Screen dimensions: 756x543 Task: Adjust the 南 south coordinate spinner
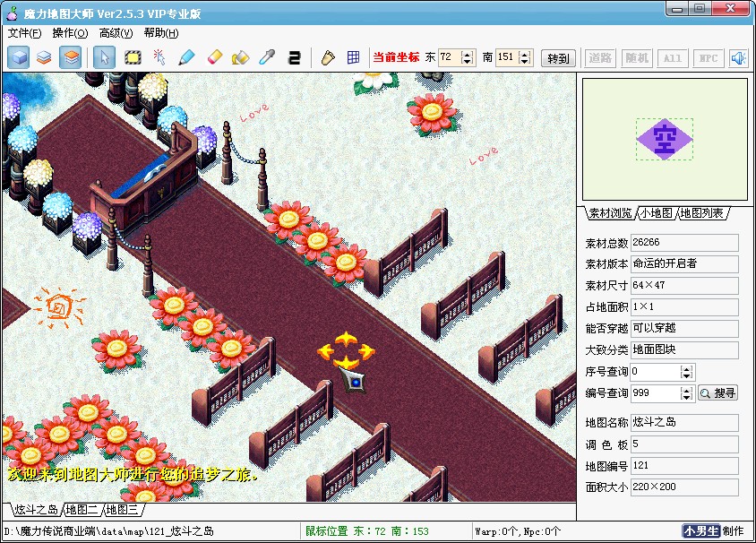pyautogui.click(x=526, y=57)
